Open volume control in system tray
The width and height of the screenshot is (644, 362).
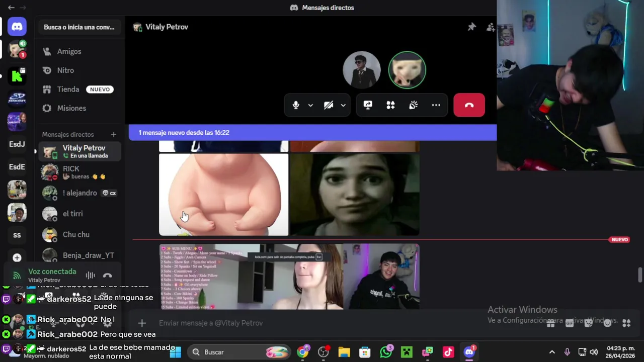click(594, 352)
